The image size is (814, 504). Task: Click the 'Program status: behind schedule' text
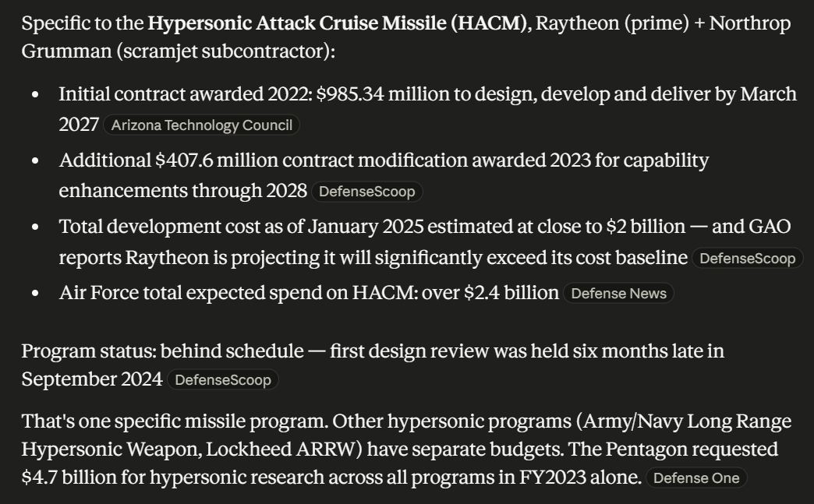(x=162, y=351)
